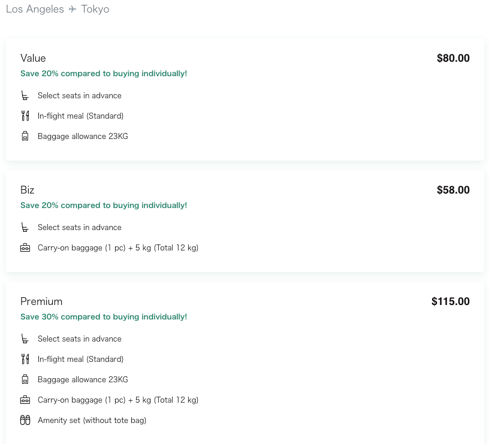Click the meal fork-knife icon in Value bundle
Screen dimensions: 504x444
(x=25, y=116)
